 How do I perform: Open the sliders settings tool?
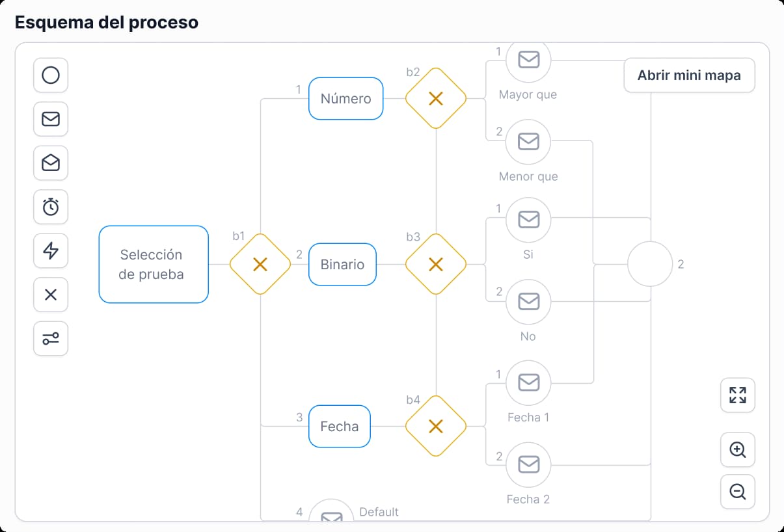[x=51, y=338]
